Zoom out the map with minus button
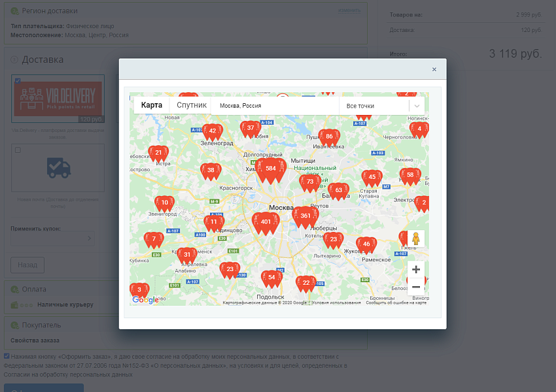Viewport: 556px width, 392px height. tap(416, 286)
